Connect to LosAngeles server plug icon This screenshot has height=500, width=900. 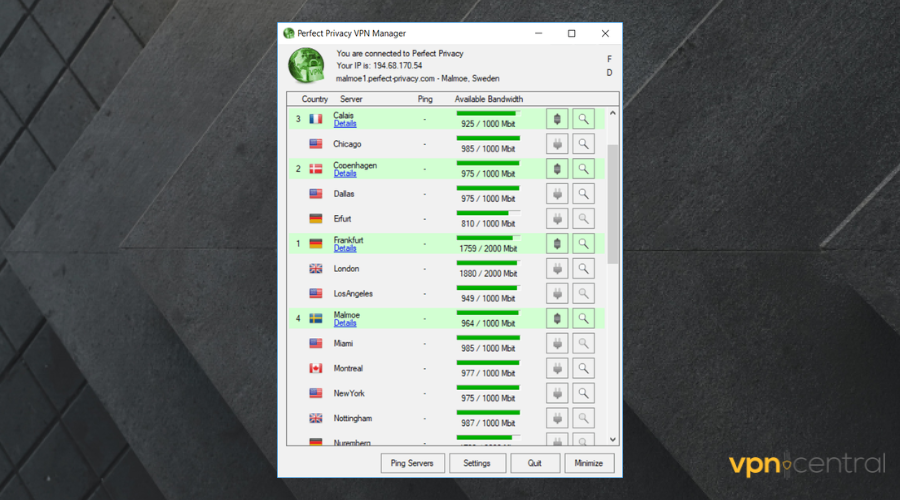[557, 294]
